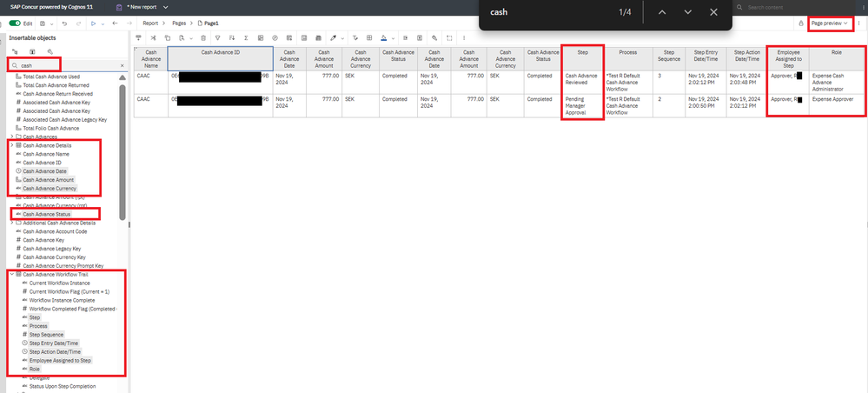Clear the insertable objects search text
Viewport: 868px width, 393px height.
(x=122, y=65)
